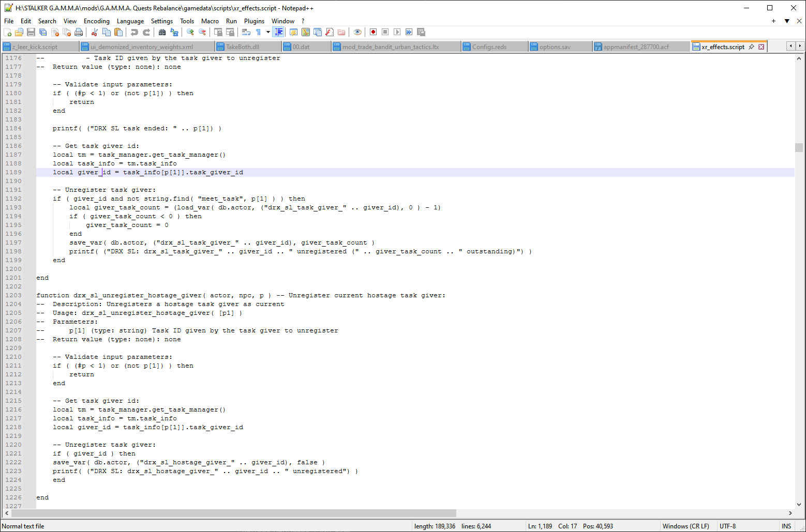Click the plus new-tab button in menu bar

[773, 21]
